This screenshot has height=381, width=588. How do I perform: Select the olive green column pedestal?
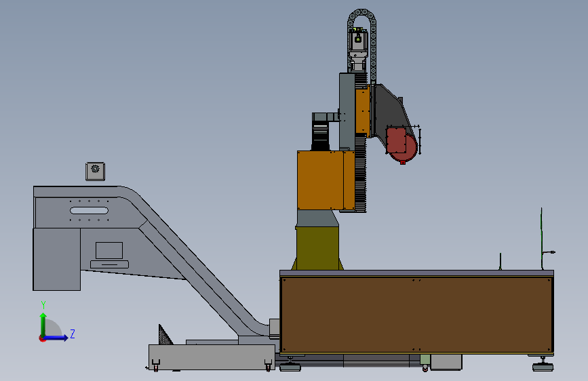coord(317,247)
